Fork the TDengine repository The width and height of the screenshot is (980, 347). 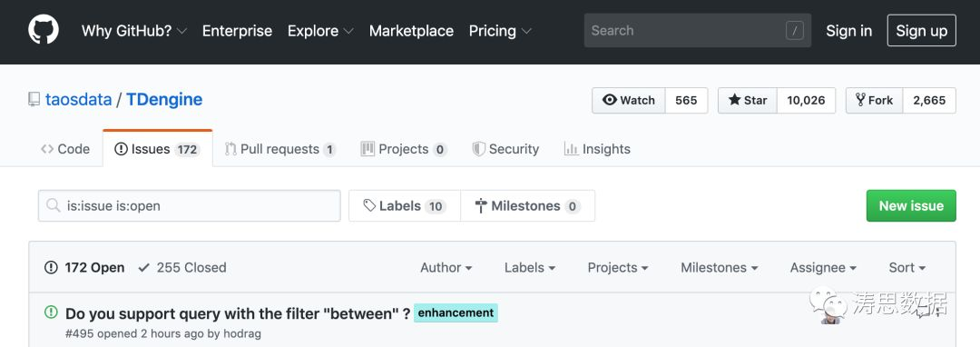[875, 100]
